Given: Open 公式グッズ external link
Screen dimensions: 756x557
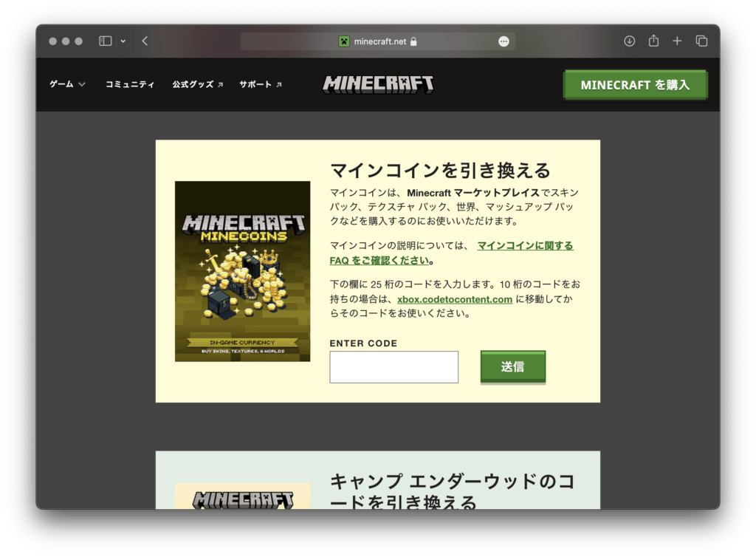Looking at the screenshot, I should 197,84.
